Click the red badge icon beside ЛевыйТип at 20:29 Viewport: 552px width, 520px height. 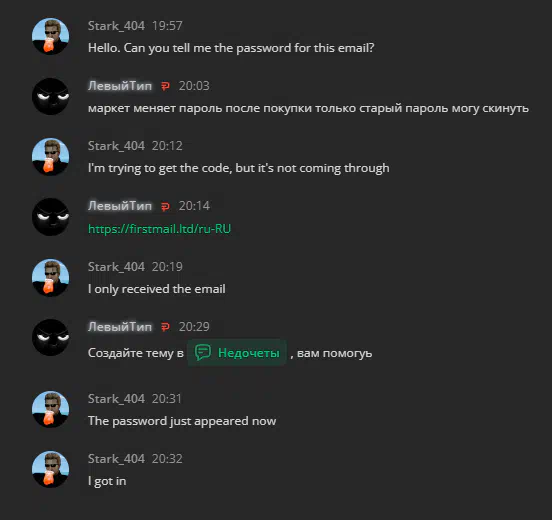165,327
